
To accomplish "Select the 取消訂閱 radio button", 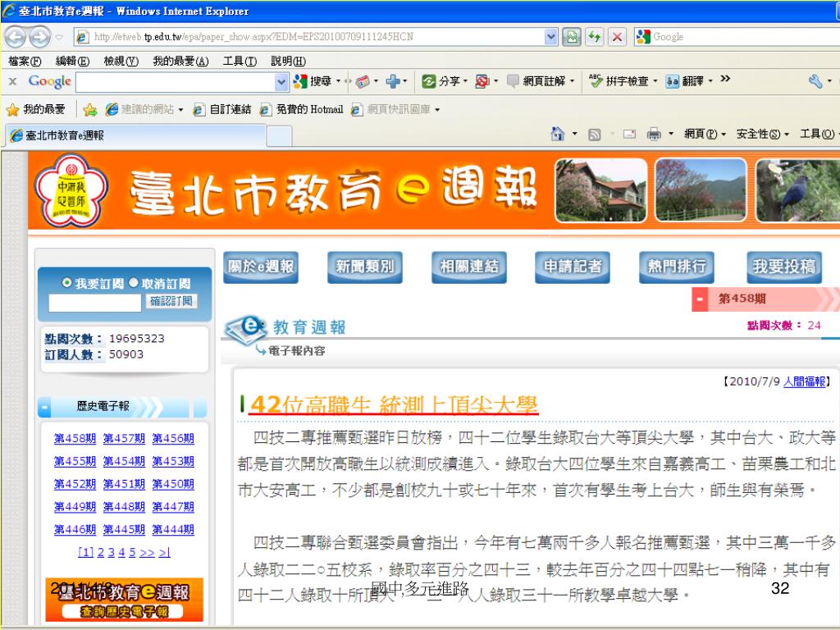I will click(x=134, y=282).
